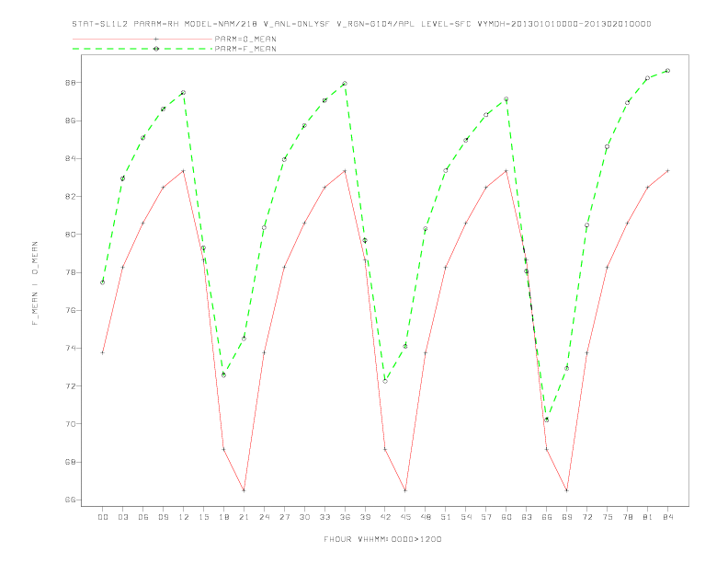Click x-axis tick label 66
The width and height of the screenshot is (728, 563).
[547, 517]
